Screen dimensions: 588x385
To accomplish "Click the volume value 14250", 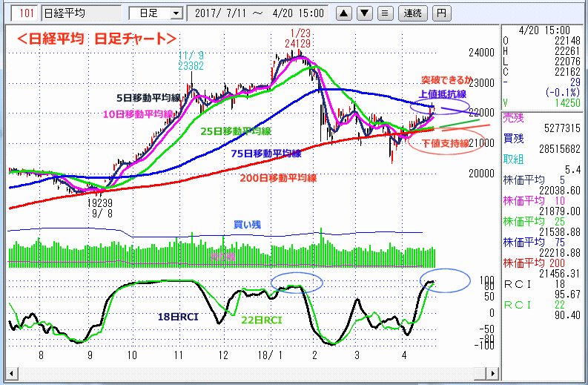I will 567,102.
